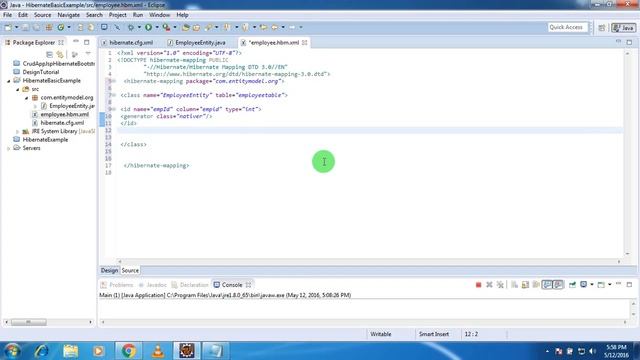Screen dimensions: 640x360
Task: Collapse the HibernateBasicExample project
Action: pos(9,81)
